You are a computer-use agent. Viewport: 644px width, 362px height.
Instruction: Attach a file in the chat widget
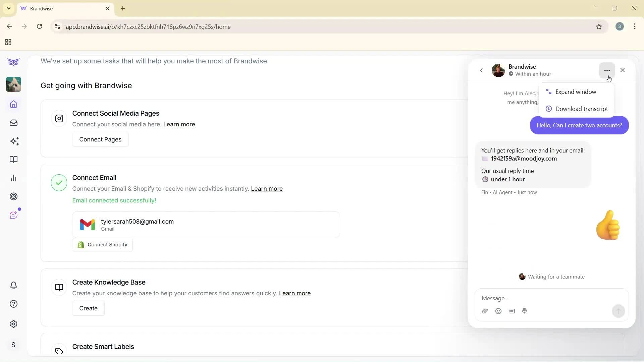tap(485, 311)
